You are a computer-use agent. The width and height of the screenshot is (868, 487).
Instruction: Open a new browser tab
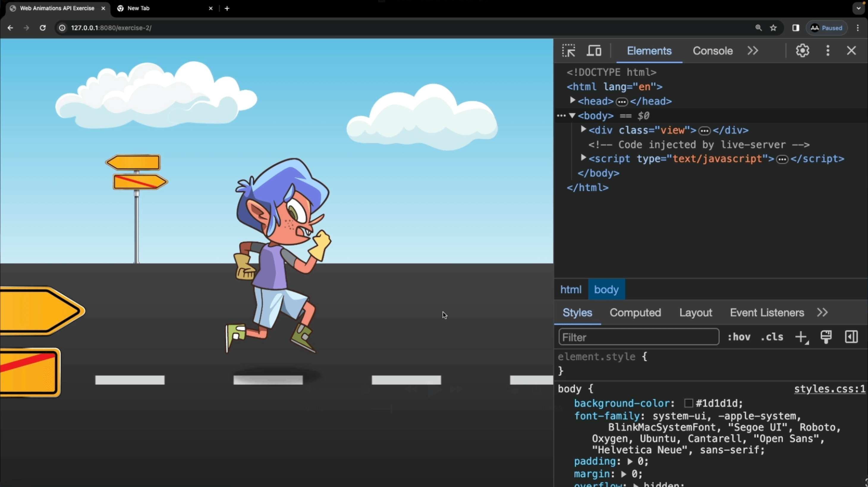click(x=227, y=8)
